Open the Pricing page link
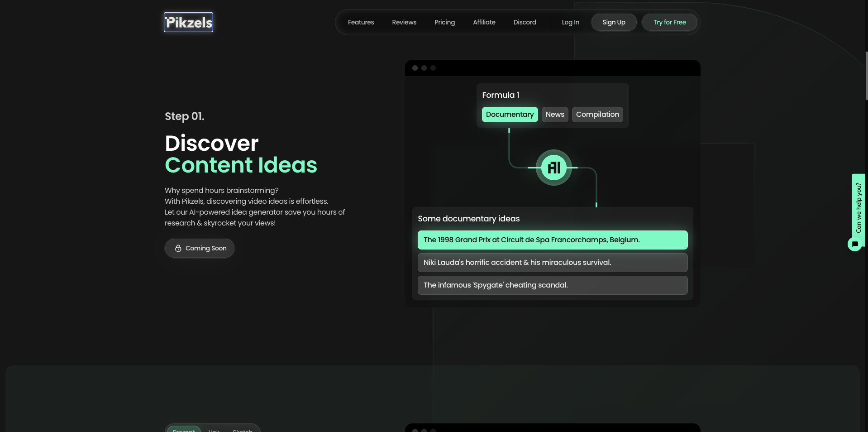This screenshot has width=868, height=432. click(x=444, y=22)
